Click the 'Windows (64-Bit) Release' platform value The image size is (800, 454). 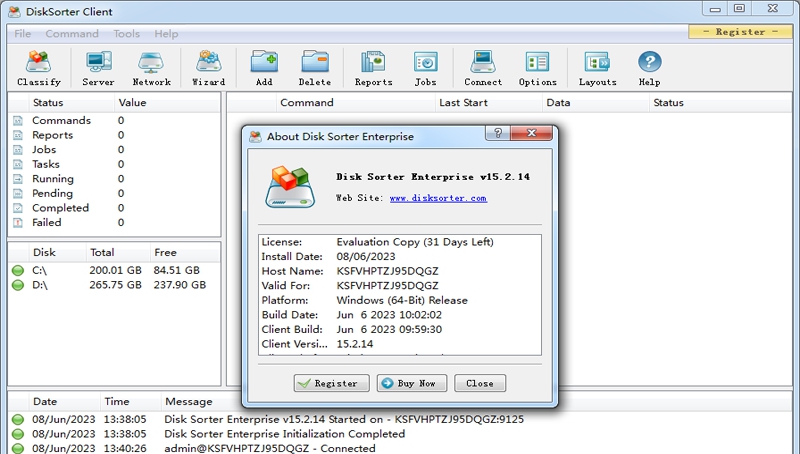(x=402, y=300)
